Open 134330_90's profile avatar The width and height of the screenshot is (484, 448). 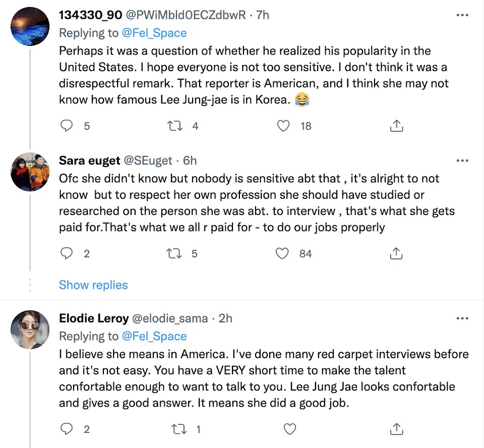tap(30, 26)
